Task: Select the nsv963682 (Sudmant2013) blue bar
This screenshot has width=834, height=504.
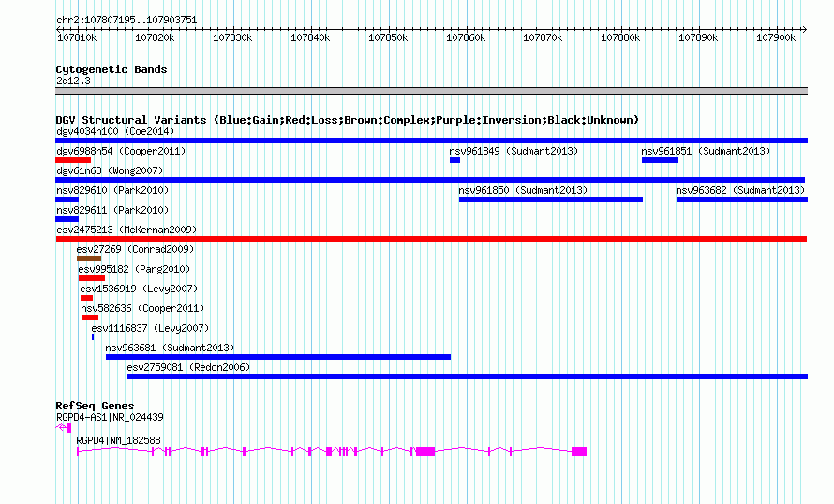Action: pos(742,200)
